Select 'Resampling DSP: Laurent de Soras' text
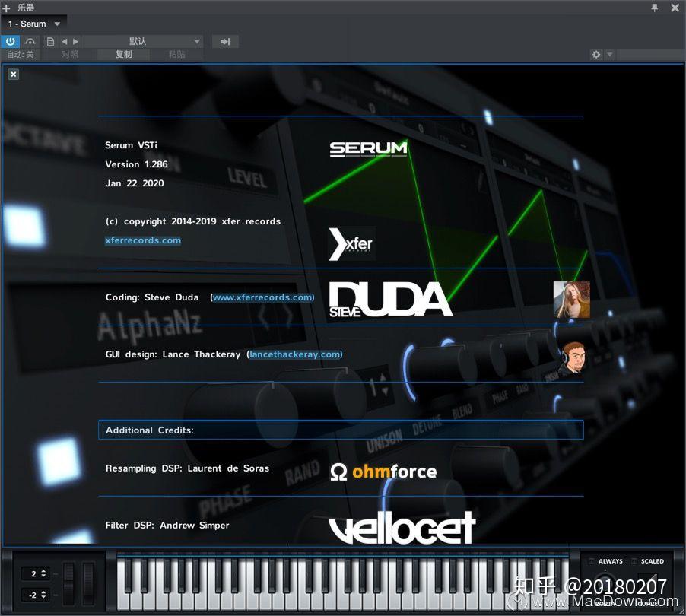Screen dimensions: 686x616 pyautogui.click(x=187, y=468)
